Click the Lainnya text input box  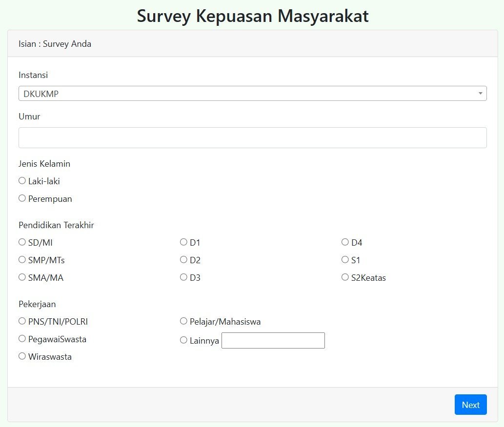(x=273, y=340)
